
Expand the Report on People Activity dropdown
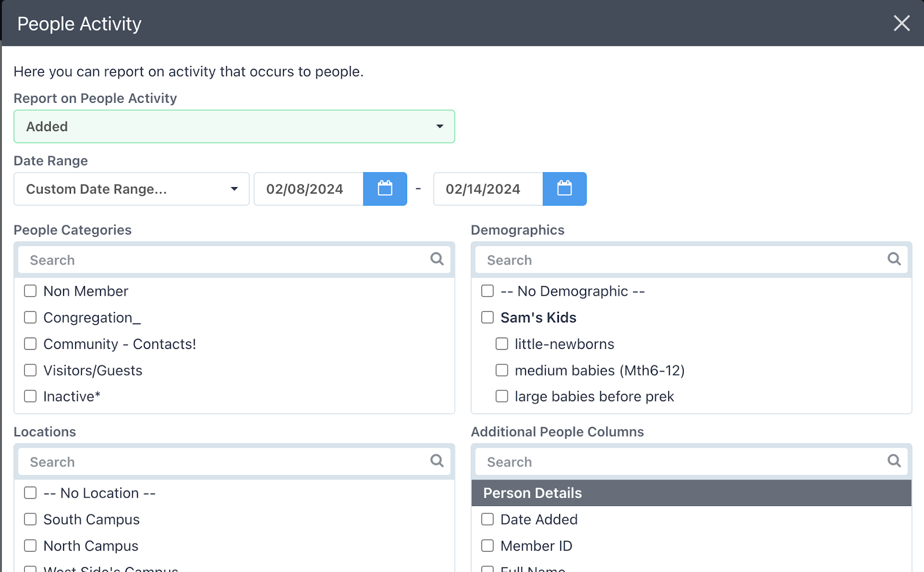pos(234,127)
